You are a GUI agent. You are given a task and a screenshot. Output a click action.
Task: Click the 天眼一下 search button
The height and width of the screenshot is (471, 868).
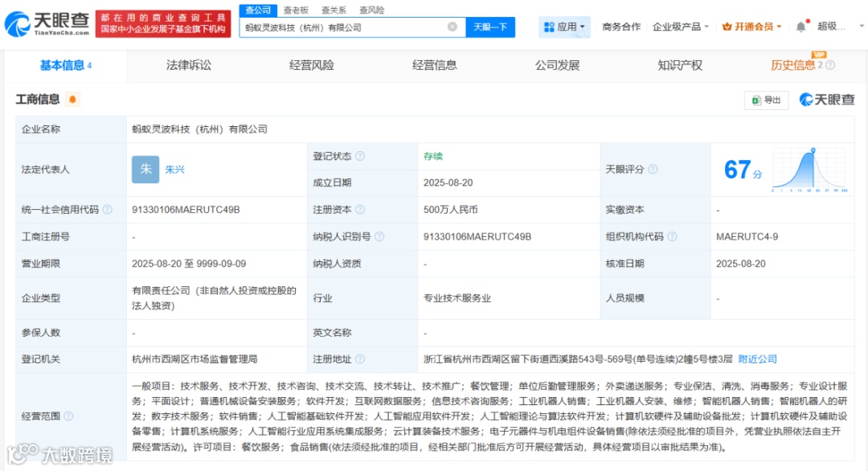(x=490, y=27)
